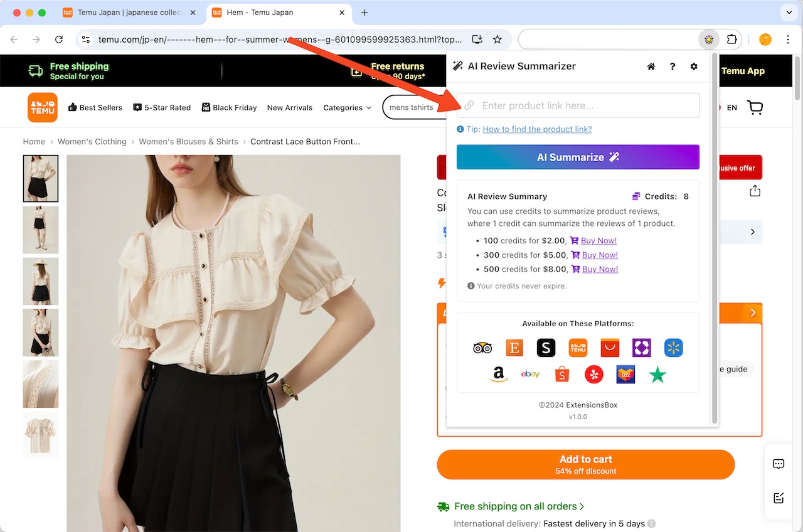Click the product link input field
This screenshot has width=803, height=532.
(x=578, y=105)
